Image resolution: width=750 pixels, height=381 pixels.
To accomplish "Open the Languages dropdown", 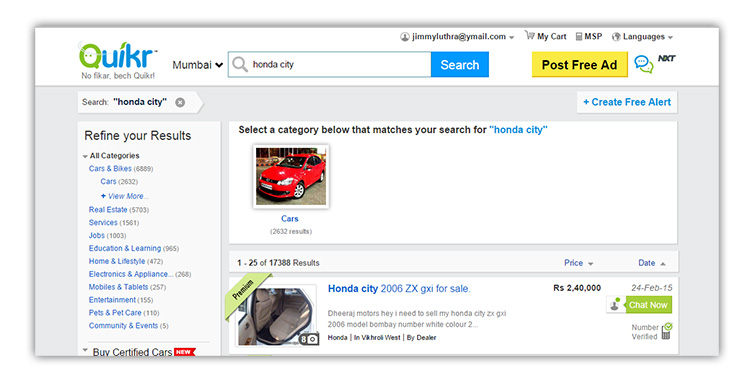I will 643,37.
